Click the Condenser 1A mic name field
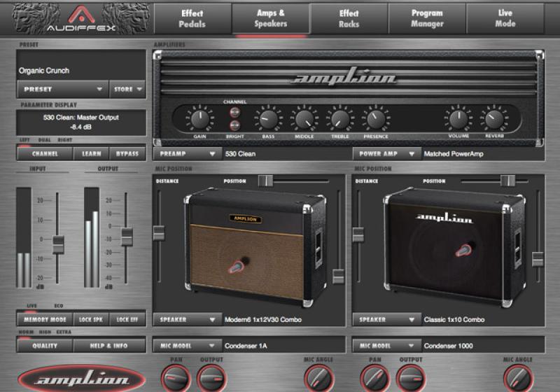Viewport: 560px width, 392px height. point(284,346)
